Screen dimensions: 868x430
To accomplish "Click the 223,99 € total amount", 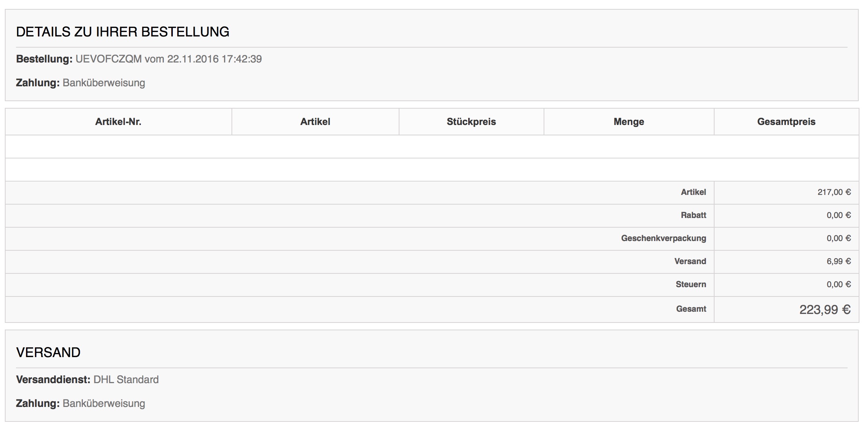I will (825, 309).
